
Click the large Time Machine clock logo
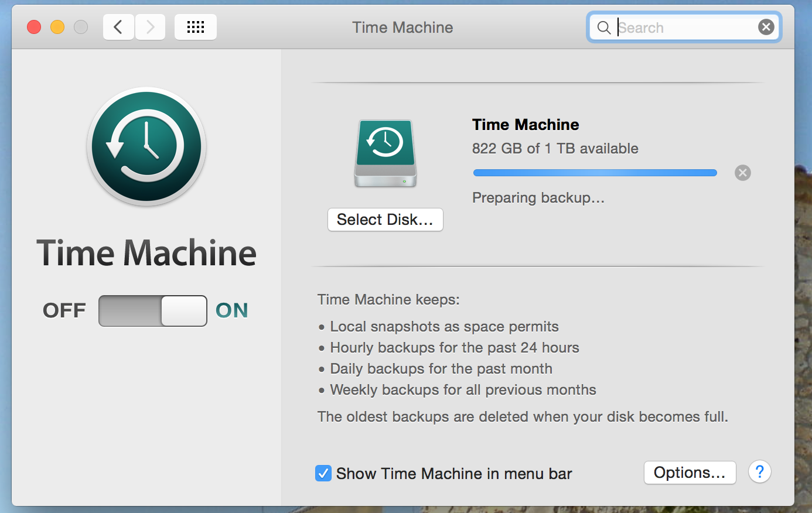pos(146,146)
